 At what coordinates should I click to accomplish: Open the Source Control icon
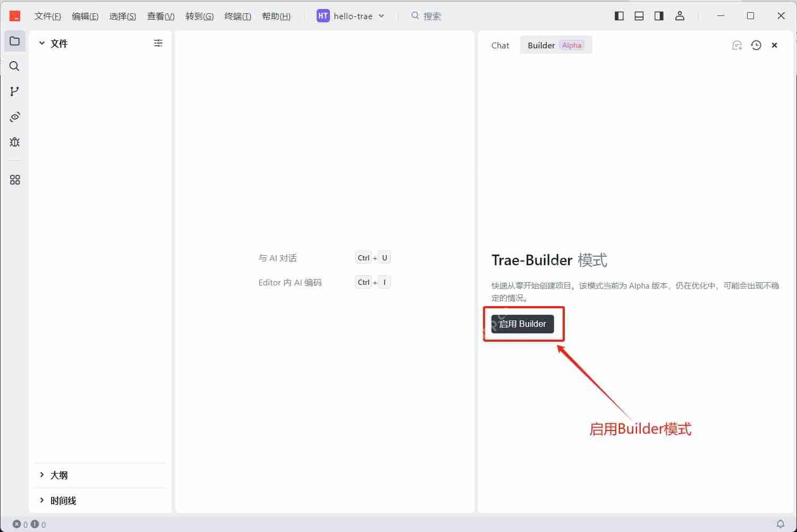pyautogui.click(x=14, y=91)
